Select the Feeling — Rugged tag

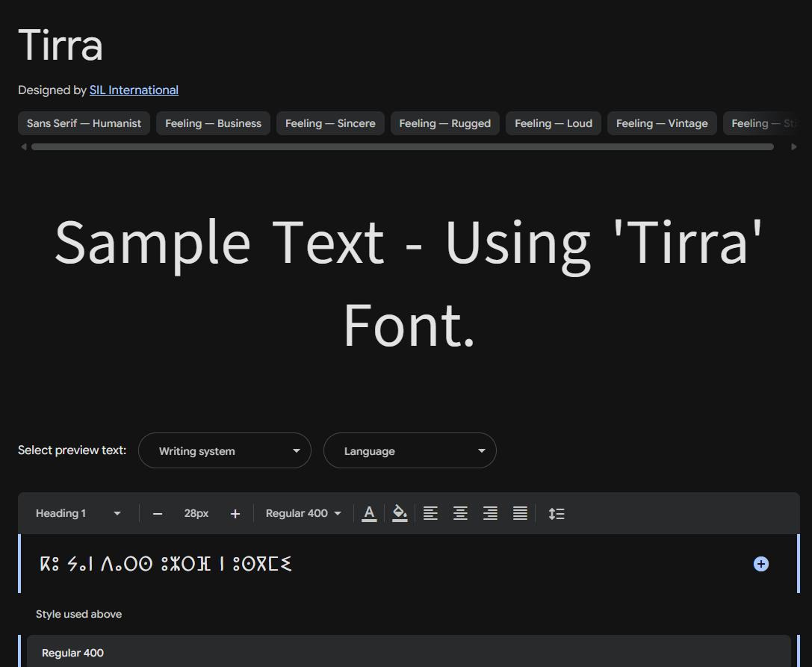coord(444,123)
